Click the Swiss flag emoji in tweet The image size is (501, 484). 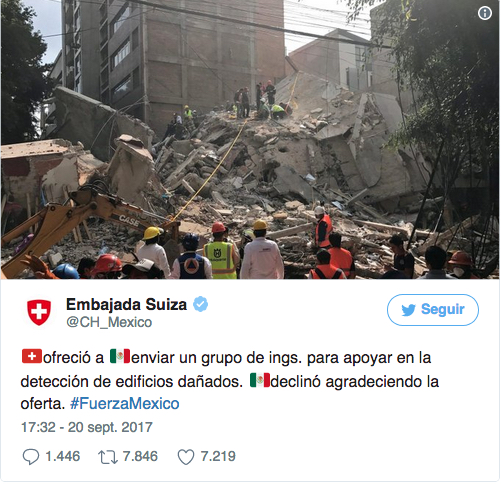point(32,356)
